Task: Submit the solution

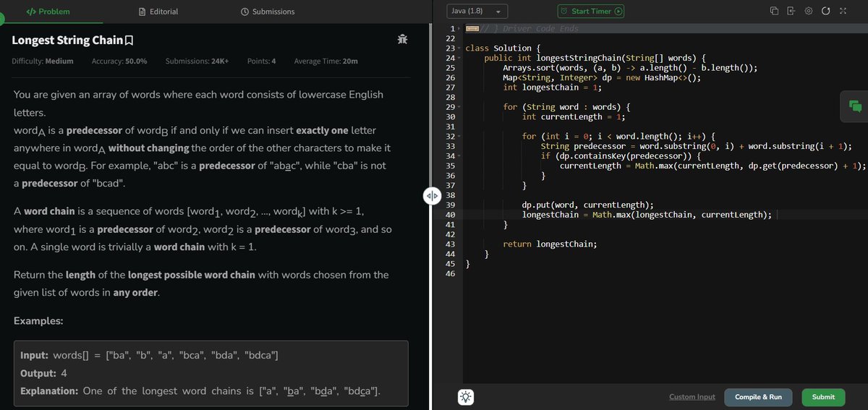Action: pos(823,397)
